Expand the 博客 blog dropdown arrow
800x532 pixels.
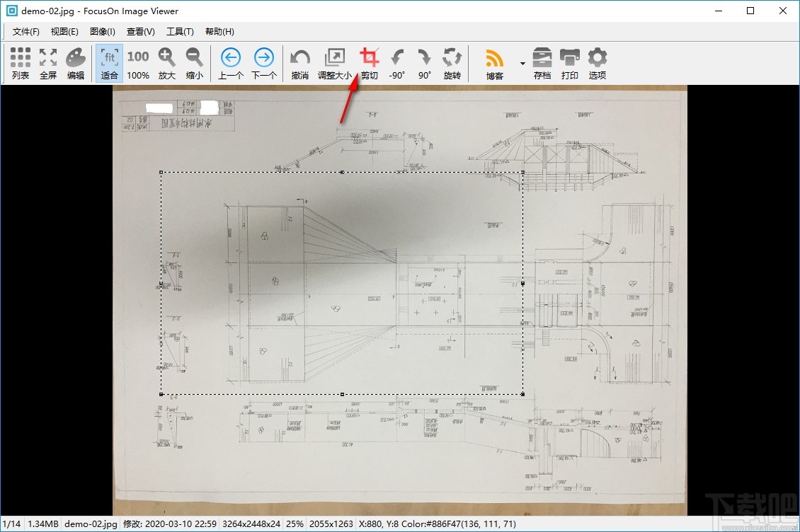point(522,62)
